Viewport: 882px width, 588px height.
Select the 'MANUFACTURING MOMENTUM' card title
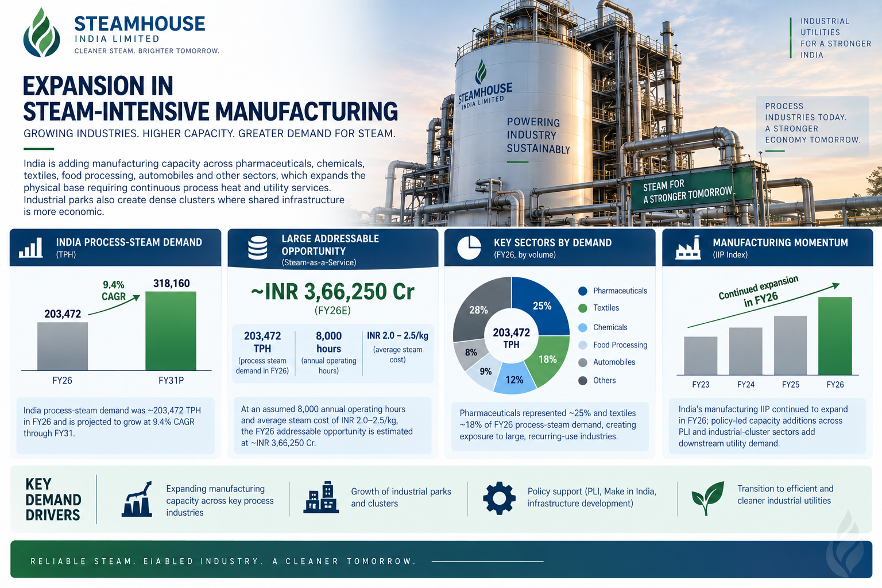coord(780,243)
